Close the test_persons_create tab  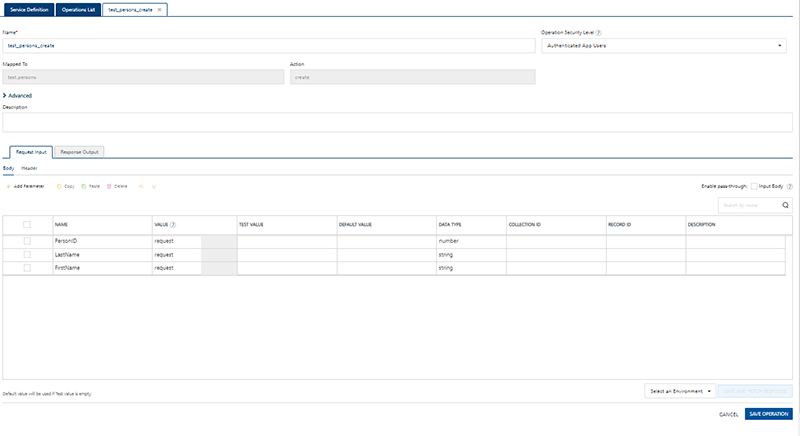pyautogui.click(x=160, y=8)
